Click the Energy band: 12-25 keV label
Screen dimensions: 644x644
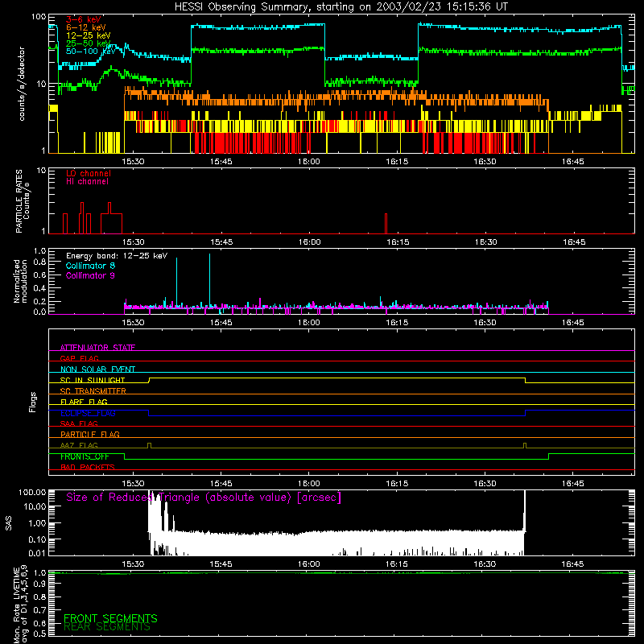pyautogui.click(x=117, y=256)
